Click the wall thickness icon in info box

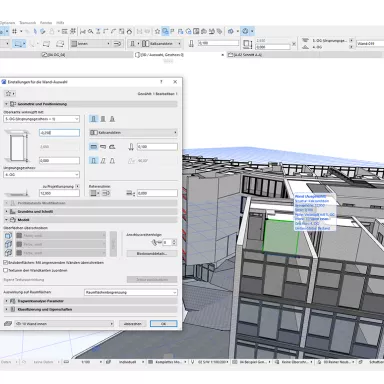pos(191,44)
